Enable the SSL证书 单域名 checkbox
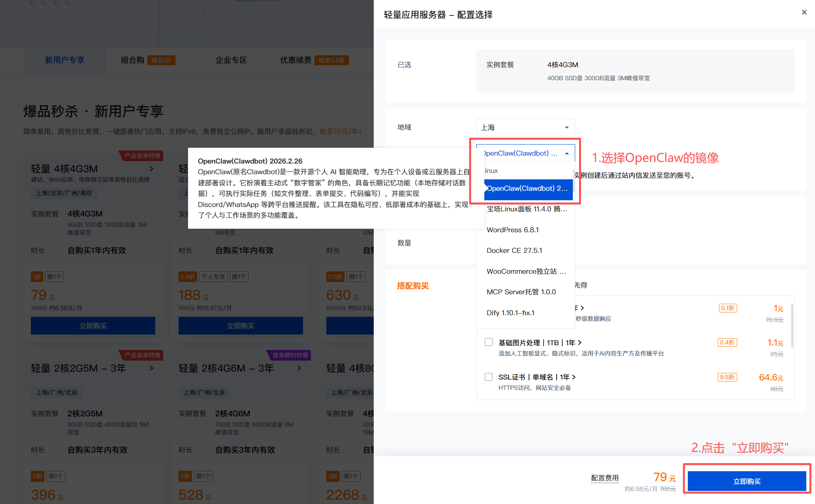Image resolution: width=815 pixels, height=504 pixels. pos(489,376)
